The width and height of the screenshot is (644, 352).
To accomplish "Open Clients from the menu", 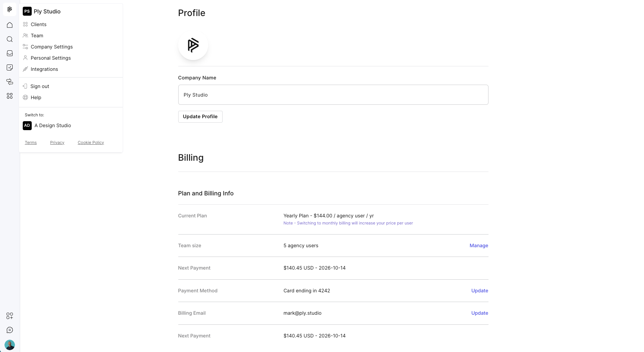I will coord(38,25).
